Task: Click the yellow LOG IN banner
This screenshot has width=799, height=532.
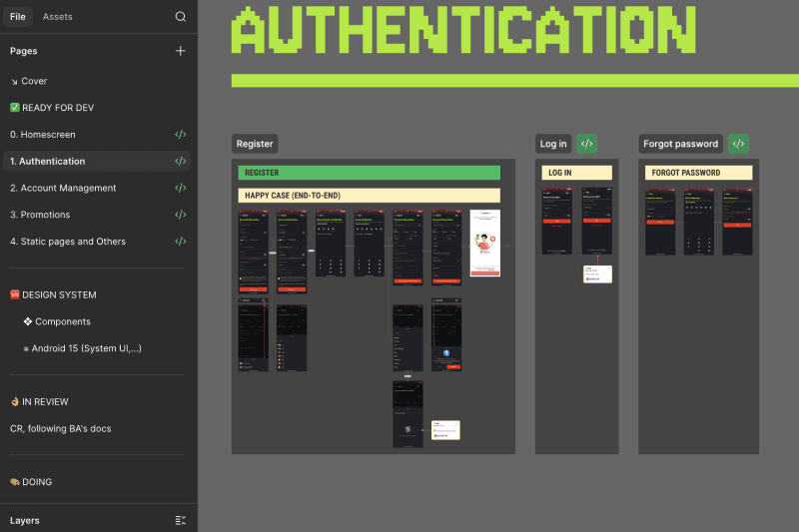Action: point(577,173)
